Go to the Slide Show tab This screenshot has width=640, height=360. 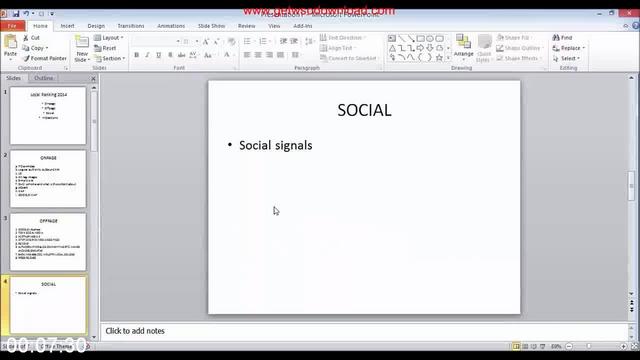coord(211,26)
